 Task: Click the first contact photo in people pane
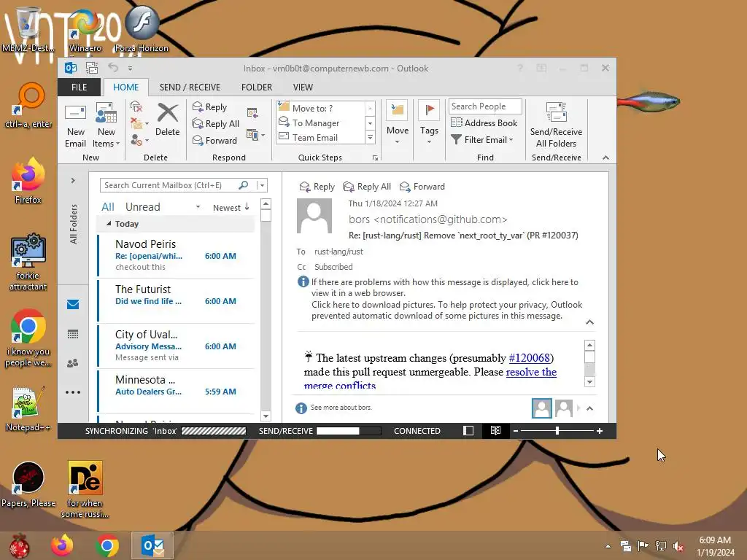click(542, 408)
